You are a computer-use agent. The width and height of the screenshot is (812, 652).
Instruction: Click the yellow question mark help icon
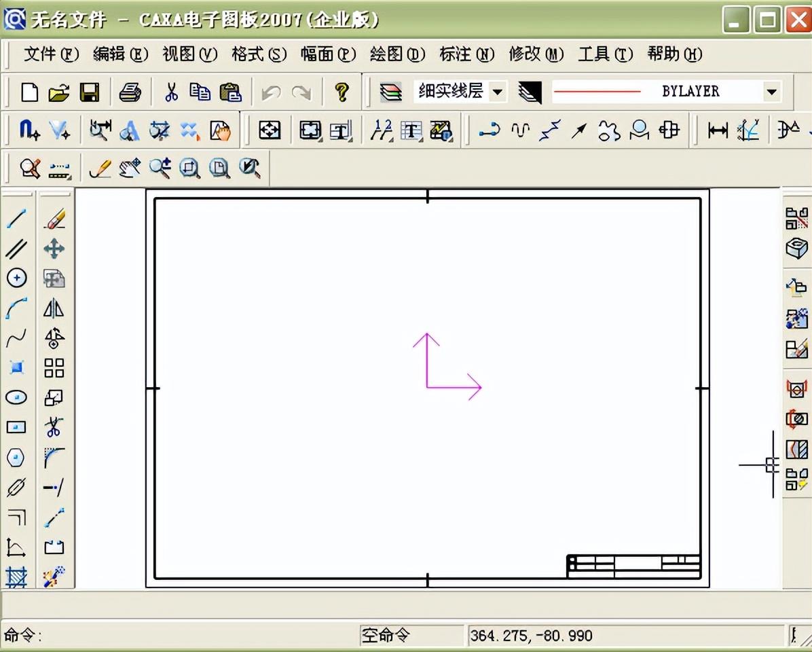342,92
